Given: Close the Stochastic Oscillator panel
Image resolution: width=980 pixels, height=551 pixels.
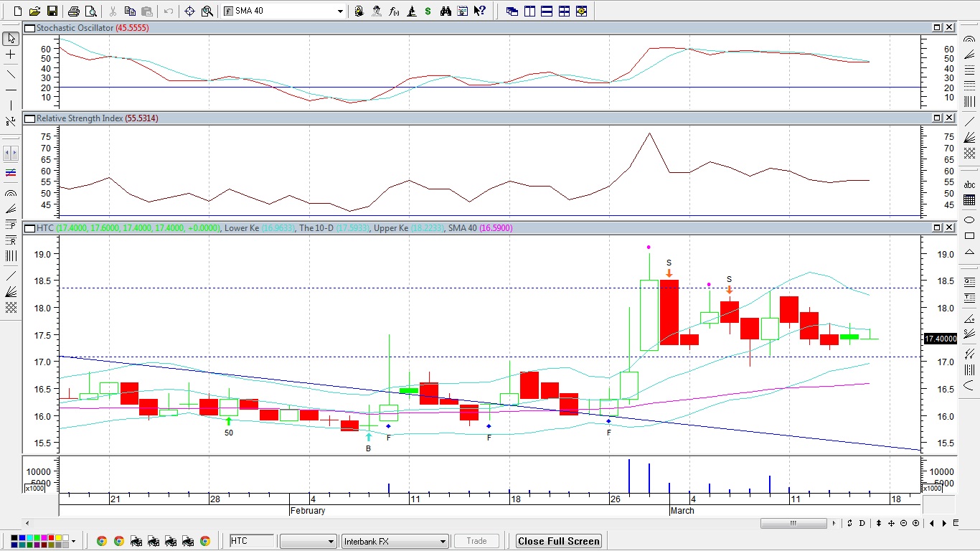Looking at the screenshot, I should (x=949, y=27).
